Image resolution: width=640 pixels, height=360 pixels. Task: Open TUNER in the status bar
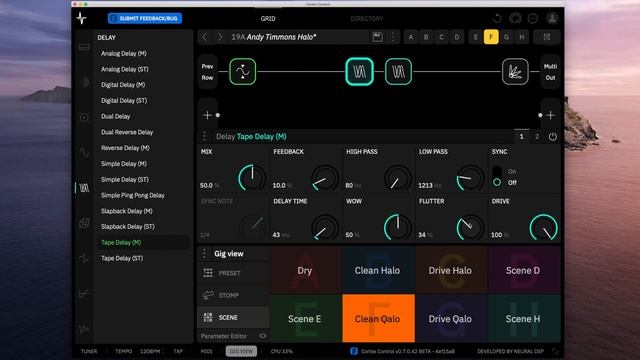pos(89,351)
